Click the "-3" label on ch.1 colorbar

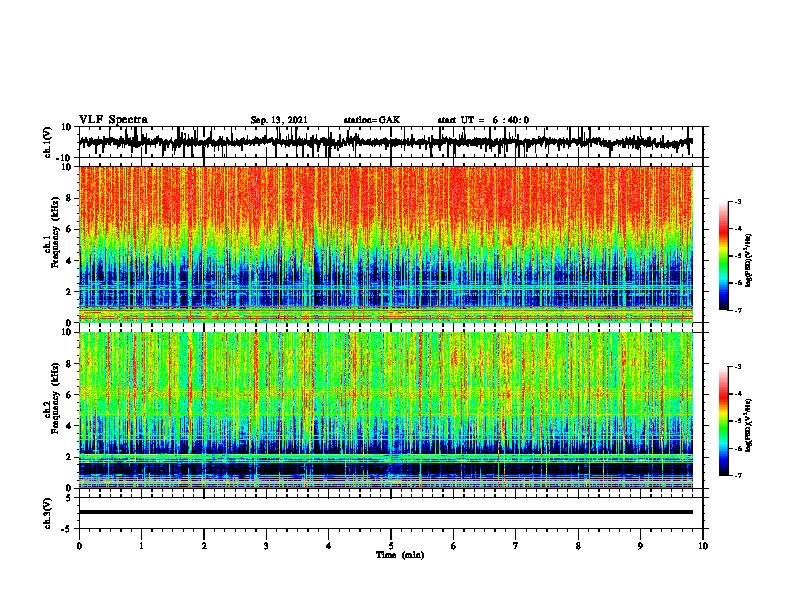pos(738,201)
